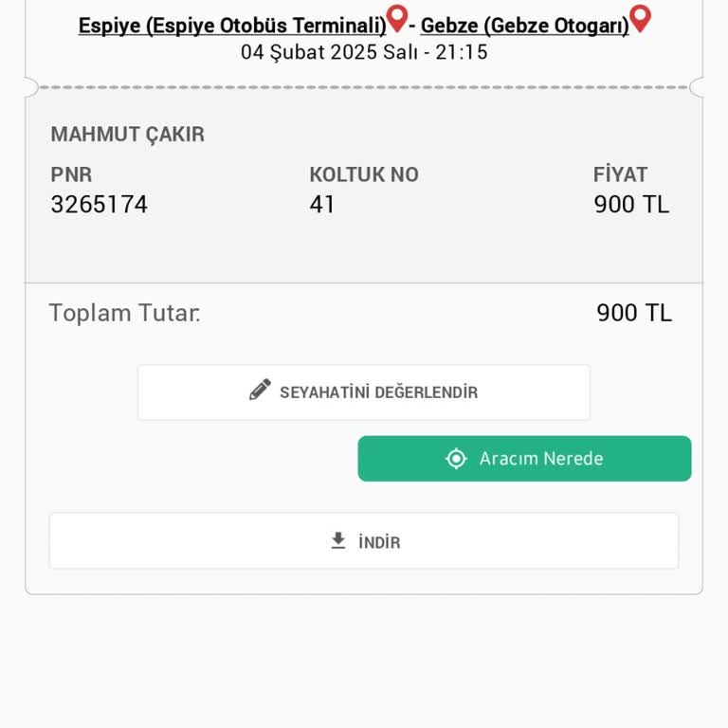Open the Gebze Otogarı link
The height and width of the screenshot is (728, 728).
point(524,26)
